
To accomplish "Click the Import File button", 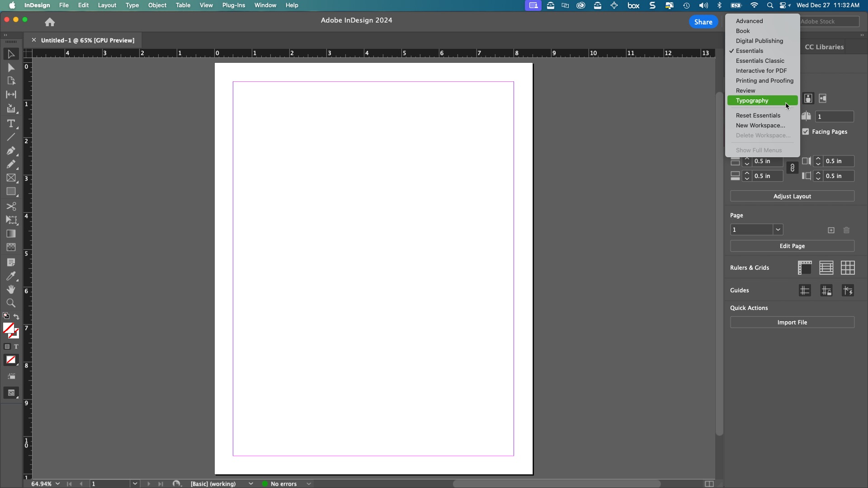I will point(792,322).
